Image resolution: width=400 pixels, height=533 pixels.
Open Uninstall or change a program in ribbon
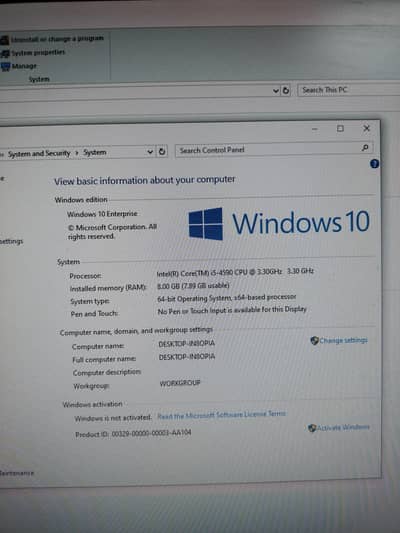(57, 39)
